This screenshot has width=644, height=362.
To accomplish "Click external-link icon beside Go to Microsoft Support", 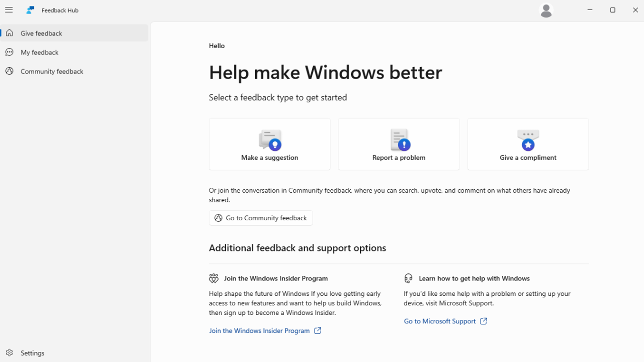I will pos(483,321).
